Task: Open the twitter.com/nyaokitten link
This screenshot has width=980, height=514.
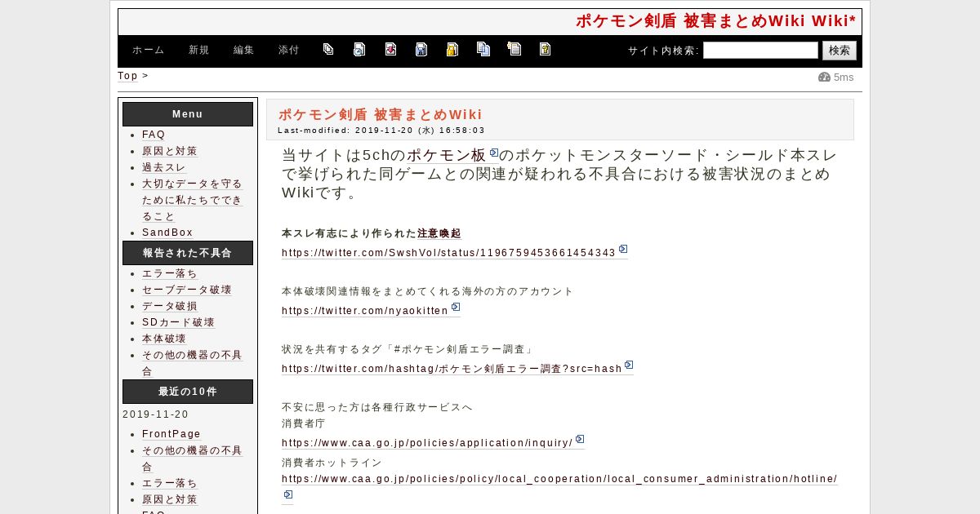Action: [x=365, y=311]
